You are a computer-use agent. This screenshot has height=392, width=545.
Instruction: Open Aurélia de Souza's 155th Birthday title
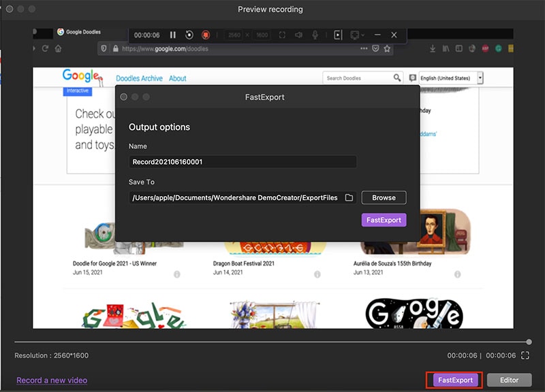click(392, 263)
